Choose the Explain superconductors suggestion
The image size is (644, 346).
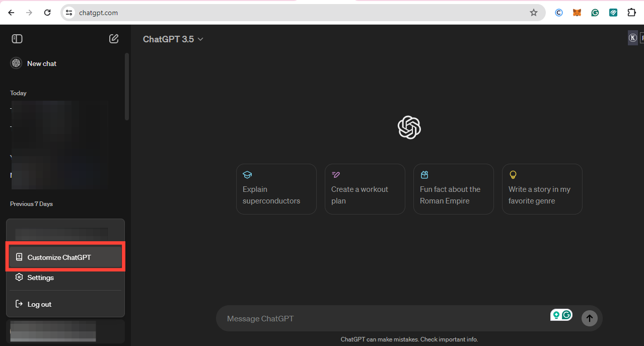coord(276,189)
